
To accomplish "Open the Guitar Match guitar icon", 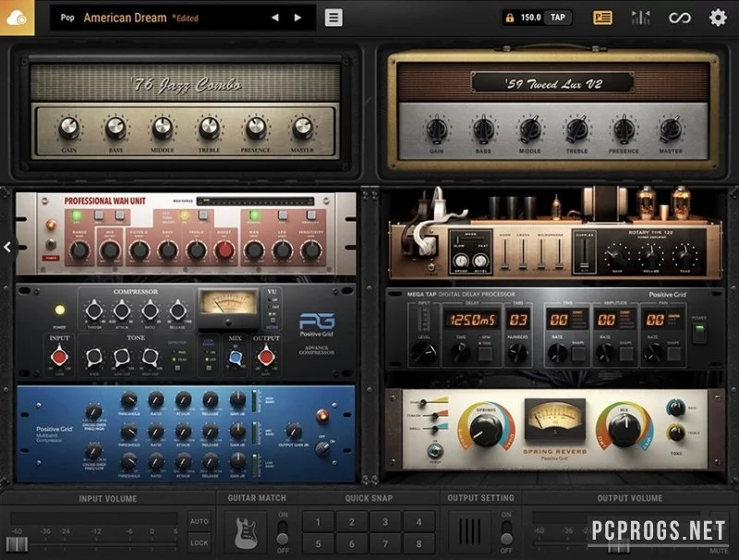I will (x=246, y=532).
